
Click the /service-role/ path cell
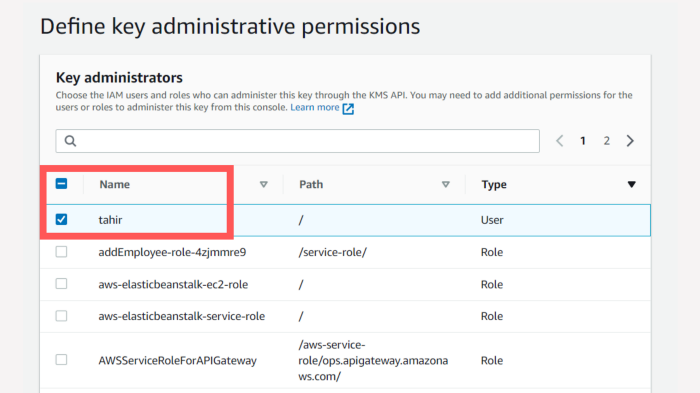click(333, 252)
